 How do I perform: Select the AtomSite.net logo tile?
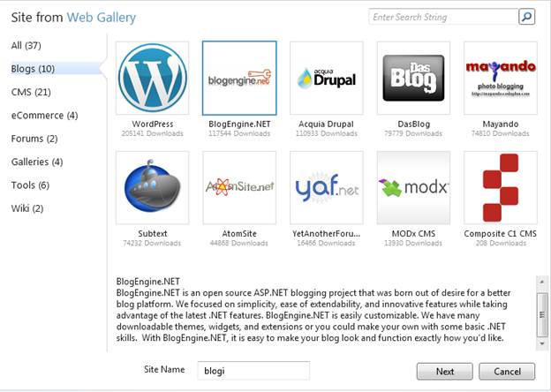coord(239,187)
